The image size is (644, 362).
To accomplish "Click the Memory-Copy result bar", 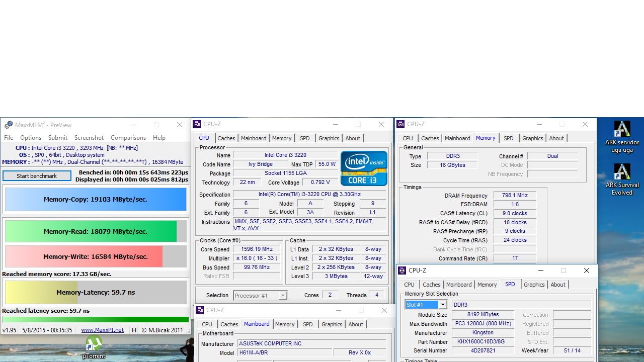I will coord(96,200).
